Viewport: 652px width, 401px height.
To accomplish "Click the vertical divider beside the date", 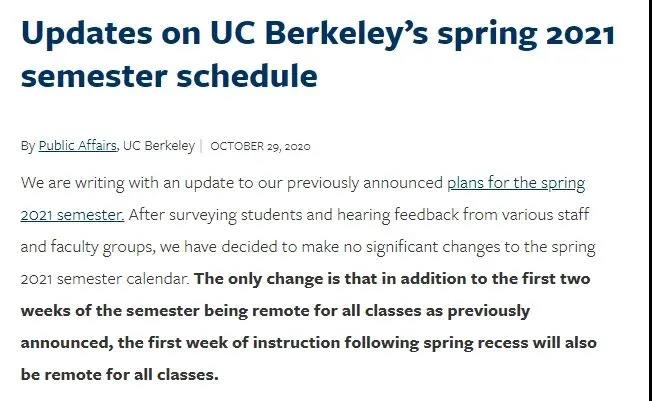I will click(202, 146).
